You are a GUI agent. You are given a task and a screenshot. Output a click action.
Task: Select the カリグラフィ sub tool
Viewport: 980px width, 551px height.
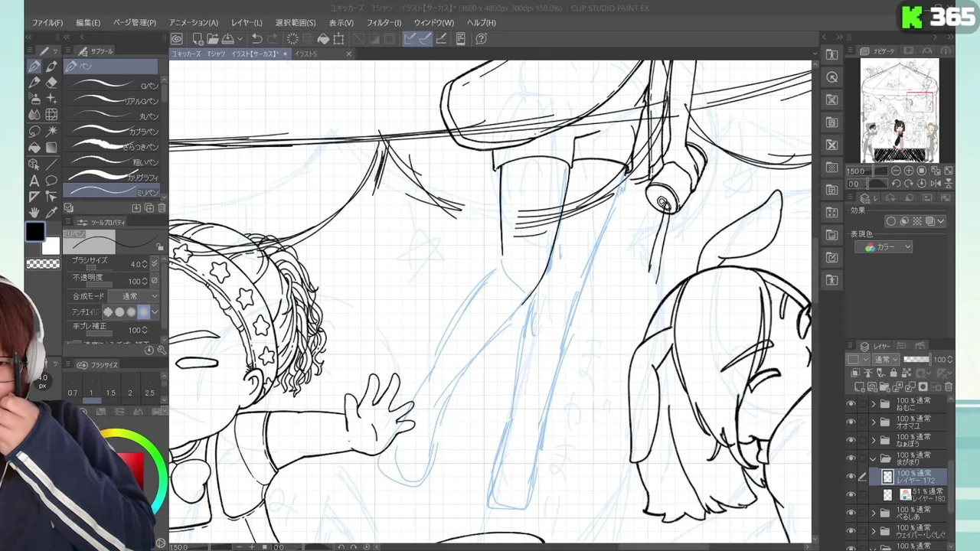click(x=112, y=176)
